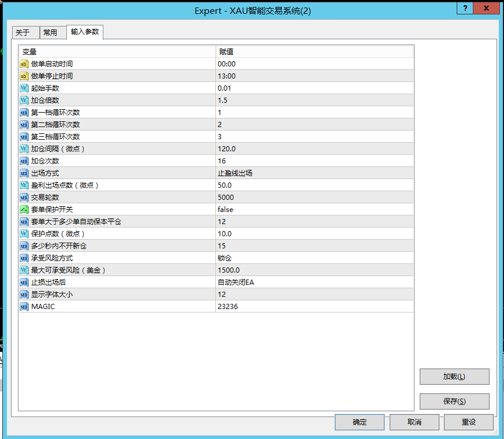Click the ab icon next to 做单停止时间
The height and width of the screenshot is (439, 504).
[x=23, y=76]
